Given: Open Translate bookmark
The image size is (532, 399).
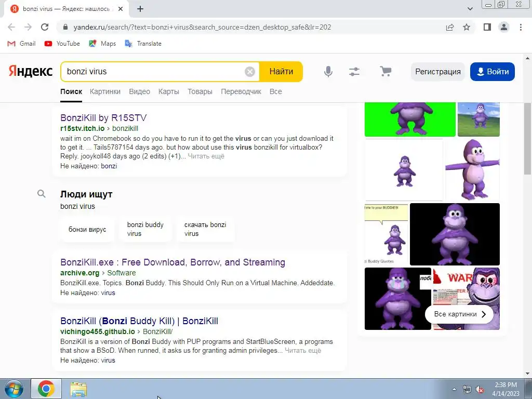Looking at the screenshot, I should (143, 44).
